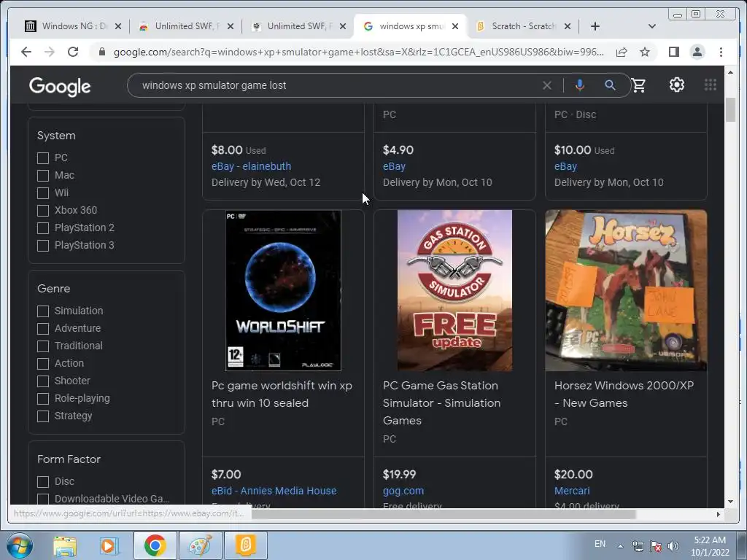
Task: Open Google settings gear
Action: tap(676, 85)
